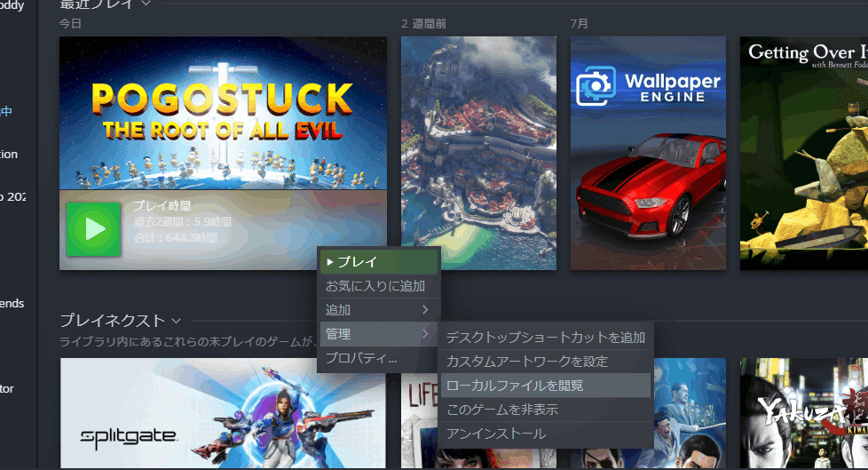Select このゲームを非表示
868x470 pixels.
545,410
